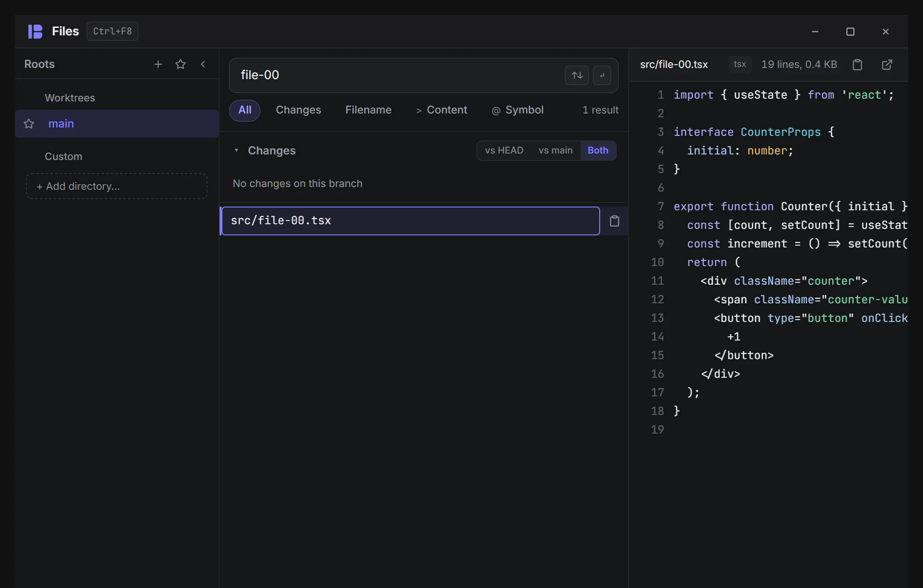The height and width of the screenshot is (588, 923).
Task: Click the Worktrees section label
Action: 70,98
